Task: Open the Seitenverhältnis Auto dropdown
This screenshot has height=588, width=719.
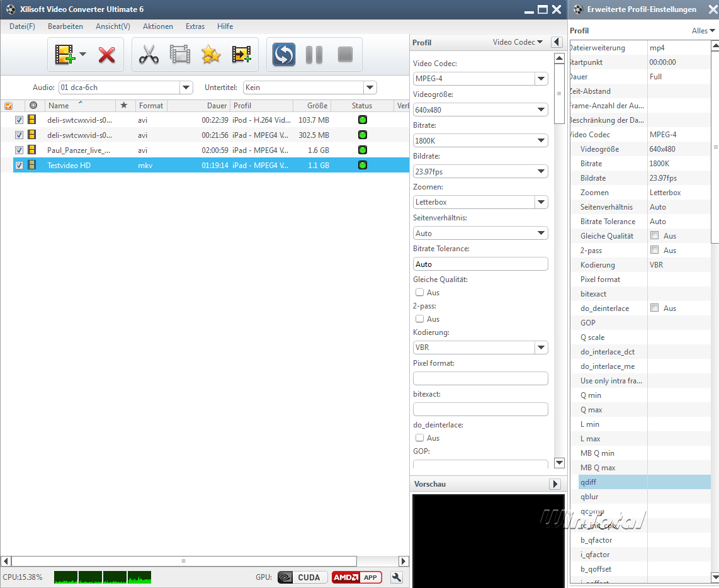Action: click(541, 233)
